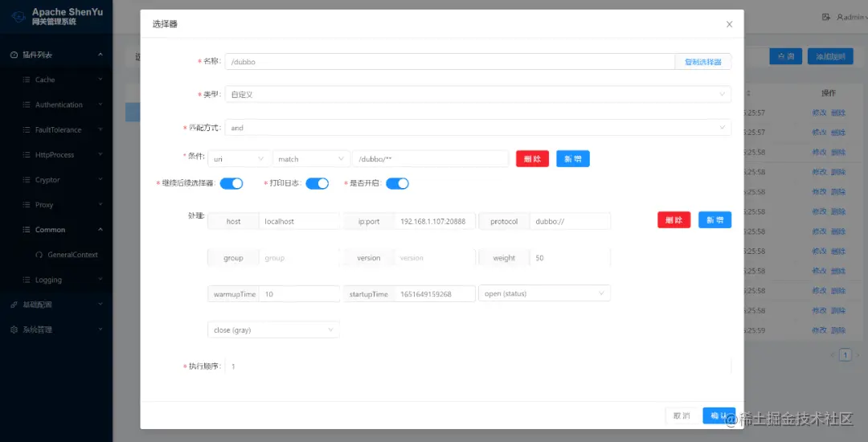Open the uri condition parameter dropdown
Viewport: 868px width, 442px height.
coord(240,159)
